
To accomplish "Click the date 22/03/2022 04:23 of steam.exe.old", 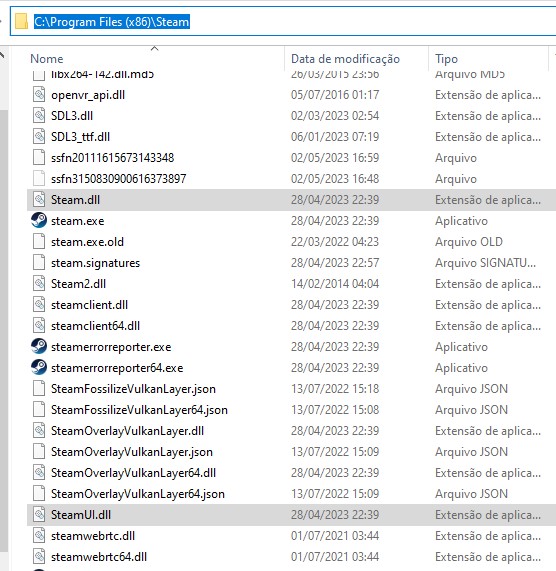I will pyautogui.click(x=335, y=242).
